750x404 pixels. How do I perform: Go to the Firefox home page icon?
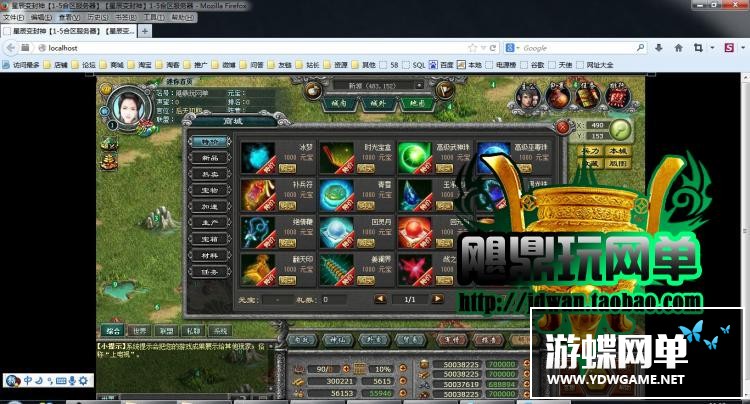[x=678, y=48]
